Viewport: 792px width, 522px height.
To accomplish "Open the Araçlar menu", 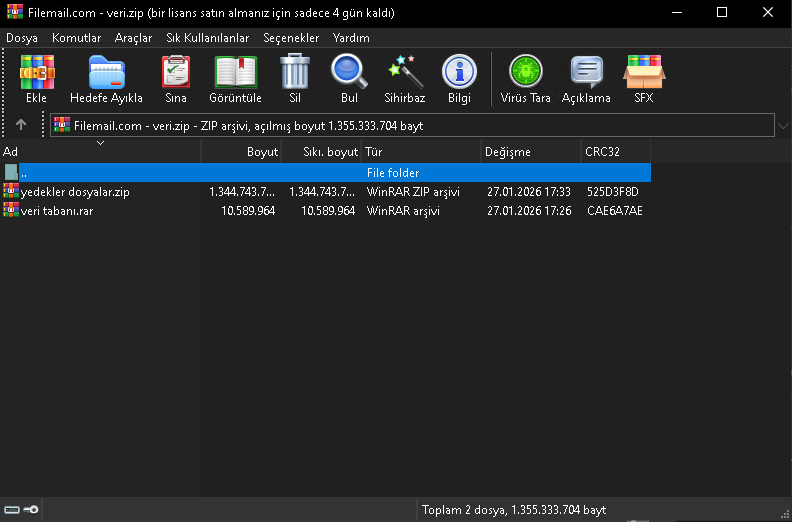I will click(x=133, y=38).
